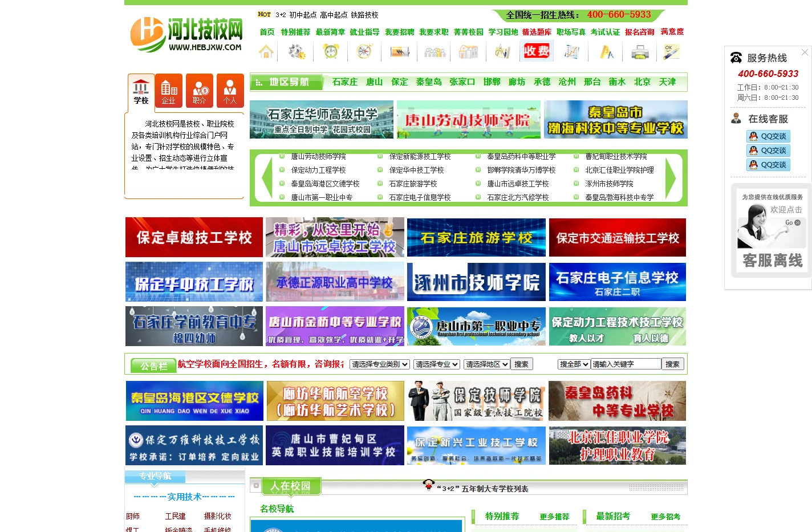Open the 请选择专业 dropdown

coord(437,364)
